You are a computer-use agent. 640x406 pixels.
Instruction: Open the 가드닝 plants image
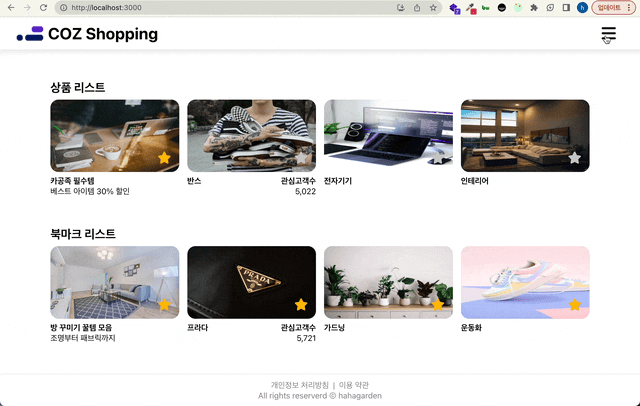[x=388, y=282]
